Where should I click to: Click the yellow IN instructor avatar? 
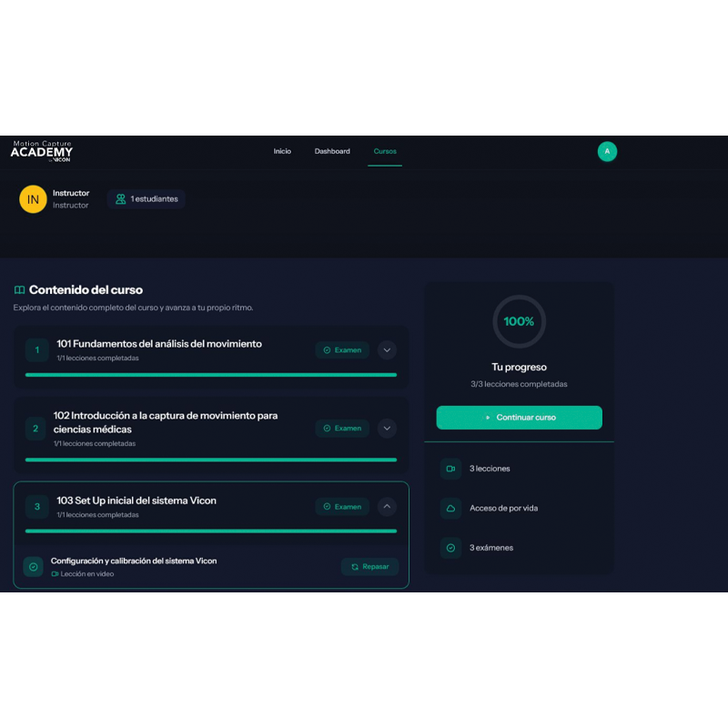click(33, 199)
